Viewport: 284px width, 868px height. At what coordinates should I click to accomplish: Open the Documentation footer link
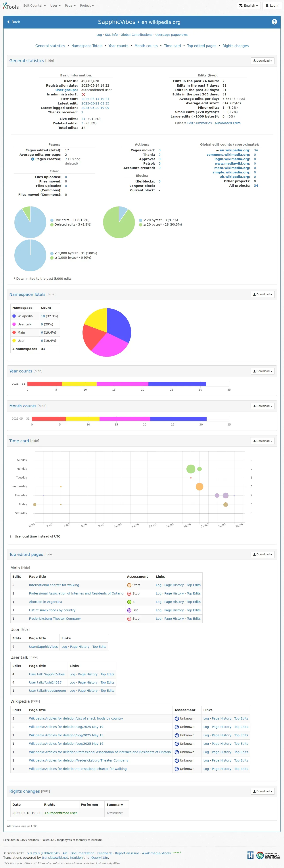(82, 853)
